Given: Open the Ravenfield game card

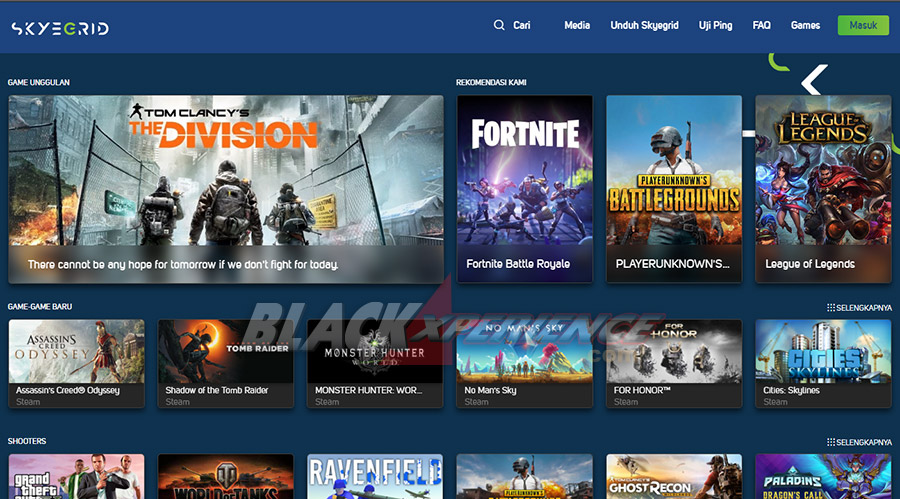Looking at the screenshot, I should pos(375,477).
